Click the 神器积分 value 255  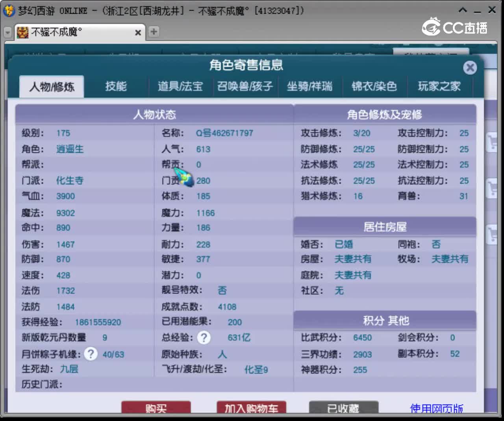tap(360, 370)
